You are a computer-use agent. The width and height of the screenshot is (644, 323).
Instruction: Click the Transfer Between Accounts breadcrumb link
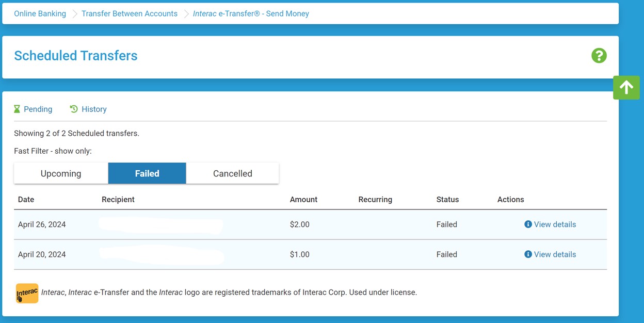coord(129,13)
